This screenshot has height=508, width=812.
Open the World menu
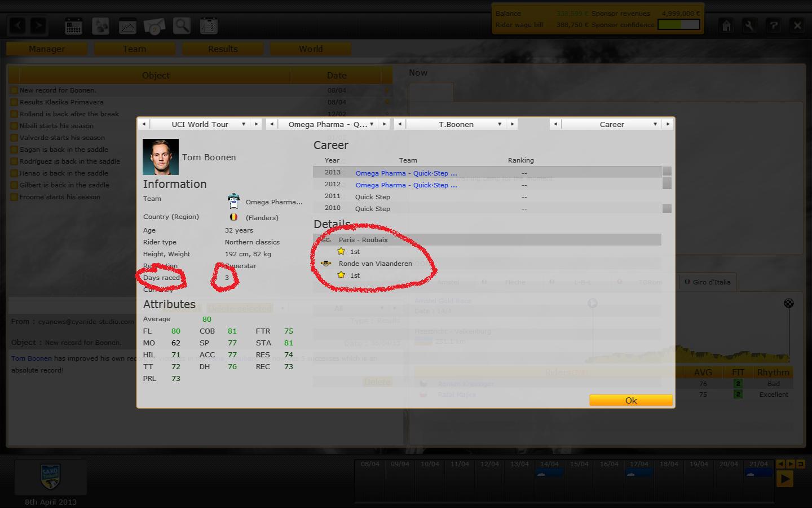[311, 49]
